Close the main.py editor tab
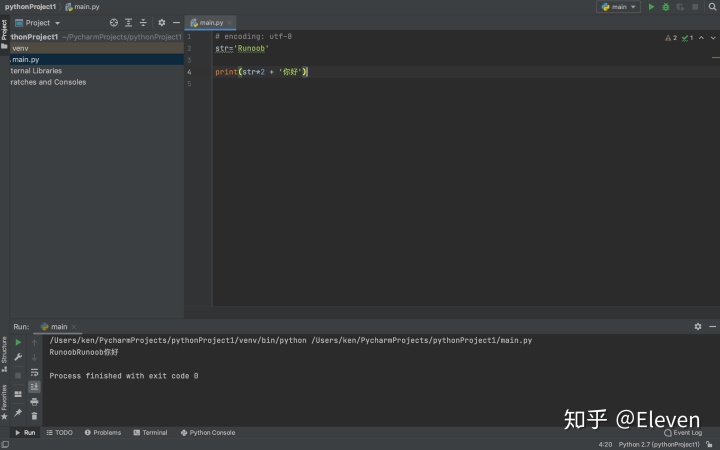Viewport: 720px width, 450px height. 230,22
